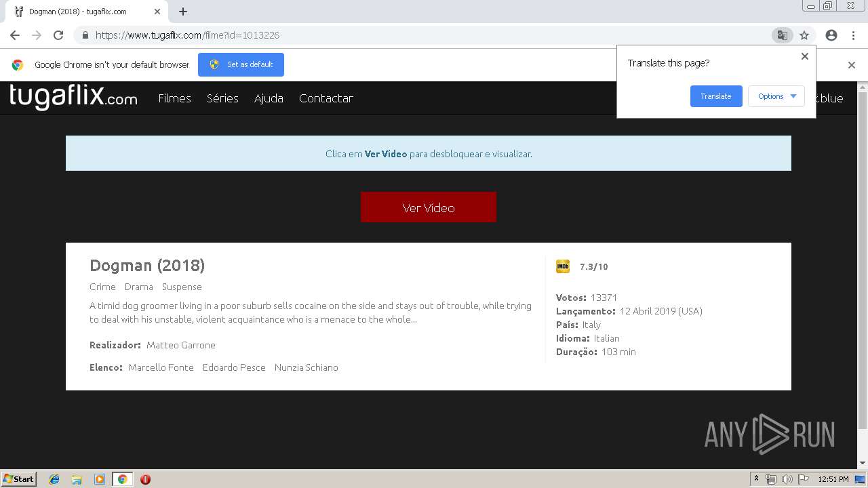Go to the tugaflix.com home logo
This screenshot has width=868, height=488.
(73, 97)
